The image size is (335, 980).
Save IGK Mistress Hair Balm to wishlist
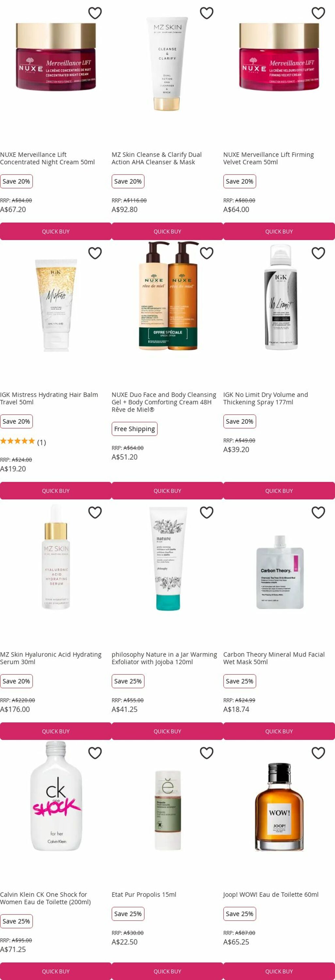coord(95,253)
